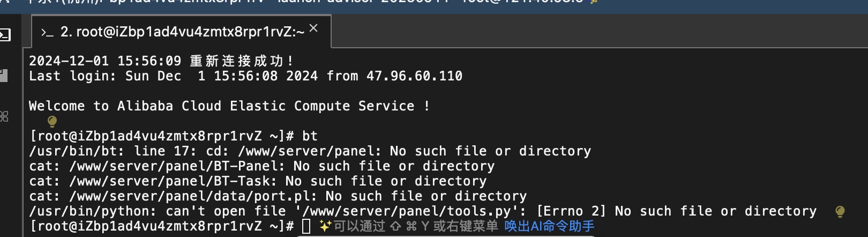Click the lightbulb beside the Errno 2 error
868x237 pixels.
840,212
